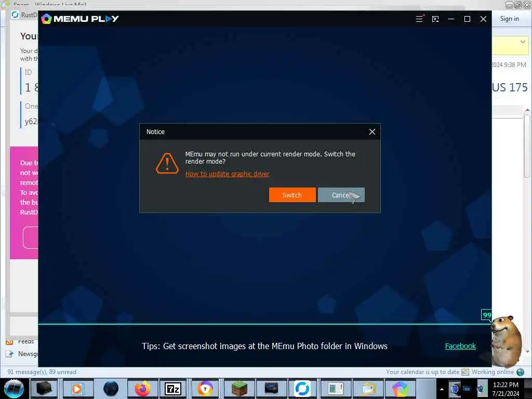Open Firefox from the taskbar
Viewport: 532px width, 399px height.
point(143,389)
